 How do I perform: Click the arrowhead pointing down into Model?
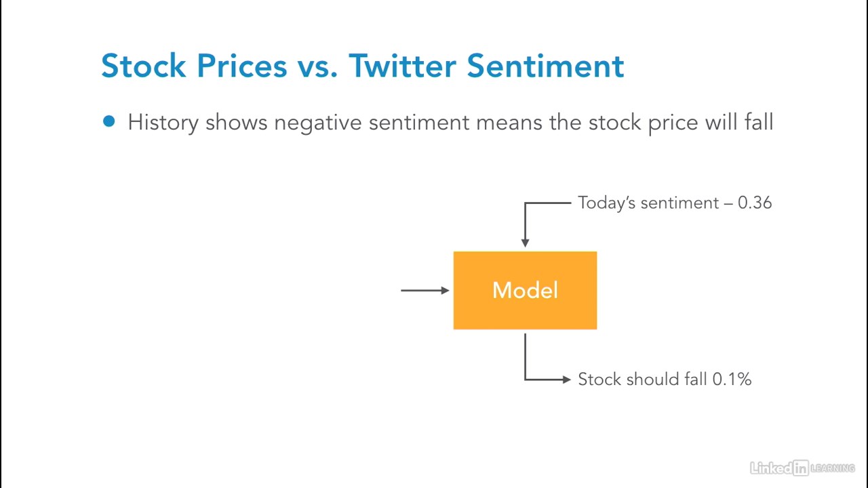coord(525,243)
